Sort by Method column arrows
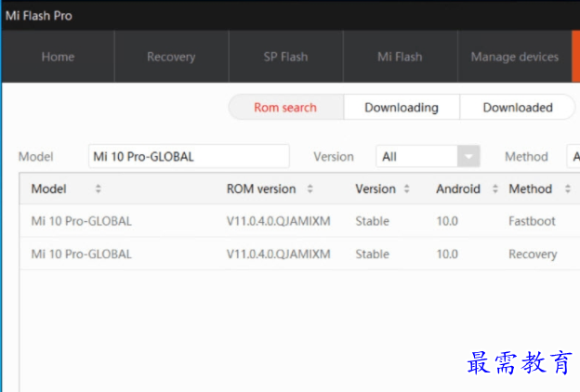Viewport: 580px width, 392px height. click(x=568, y=189)
